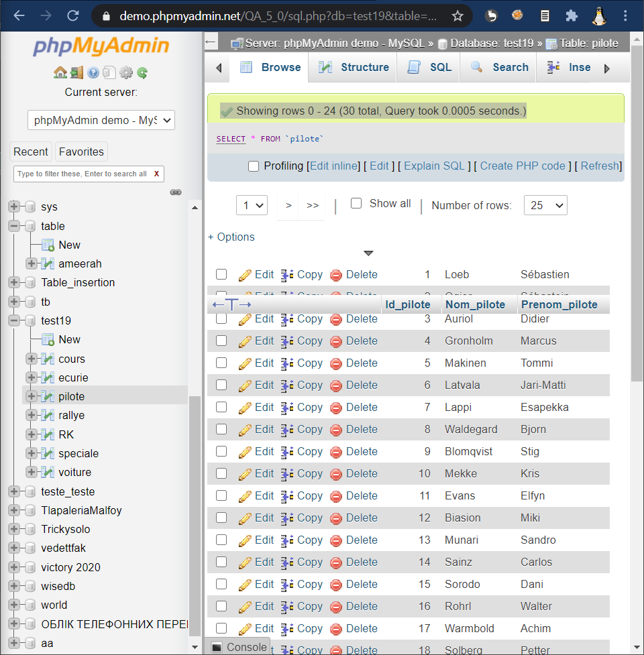Screen dimensions: 644x655
Task: Open the MySQL documentation page icon
Action: pos(109,72)
